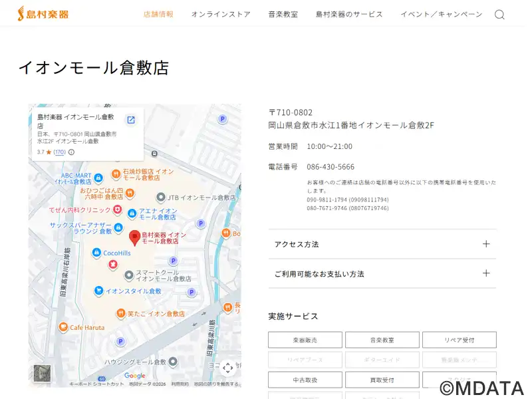Click the red Shimamura Gakki map pin

tap(134, 236)
